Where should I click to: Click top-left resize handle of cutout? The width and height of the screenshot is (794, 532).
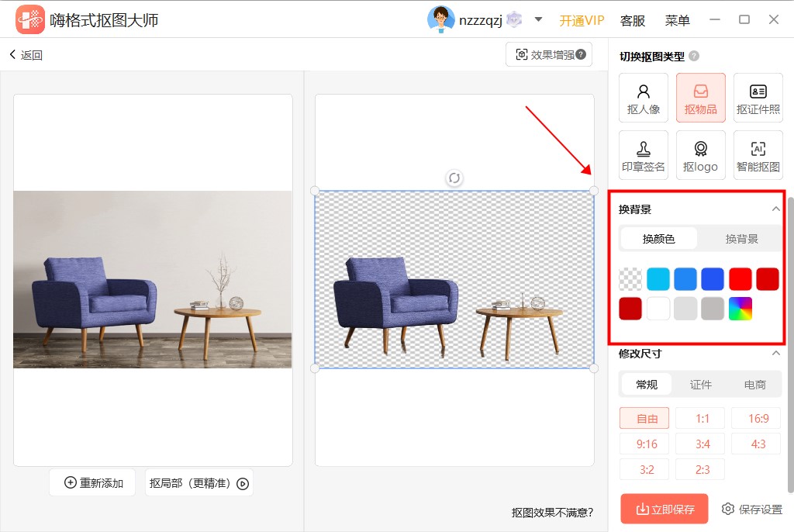click(x=315, y=191)
